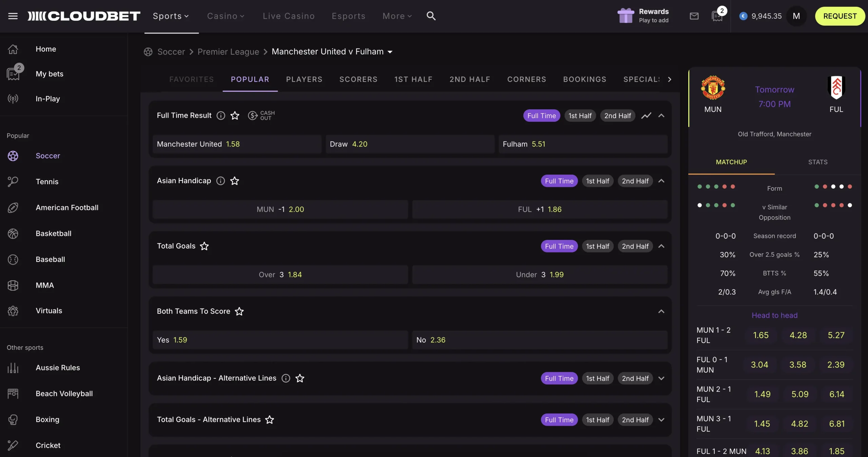Open the Rewards gift icon
Image resolution: width=868 pixels, height=457 pixels.
pyautogui.click(x=626, y=16)
